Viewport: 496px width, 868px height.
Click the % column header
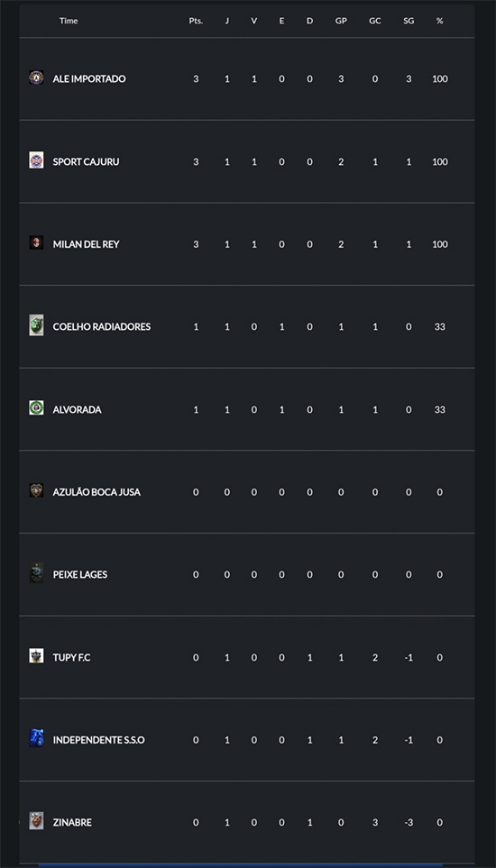pos(439,21)
